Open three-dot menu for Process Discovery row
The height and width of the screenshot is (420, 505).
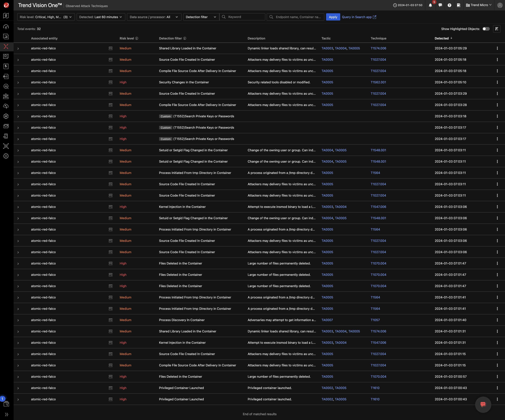pos(497,320)
